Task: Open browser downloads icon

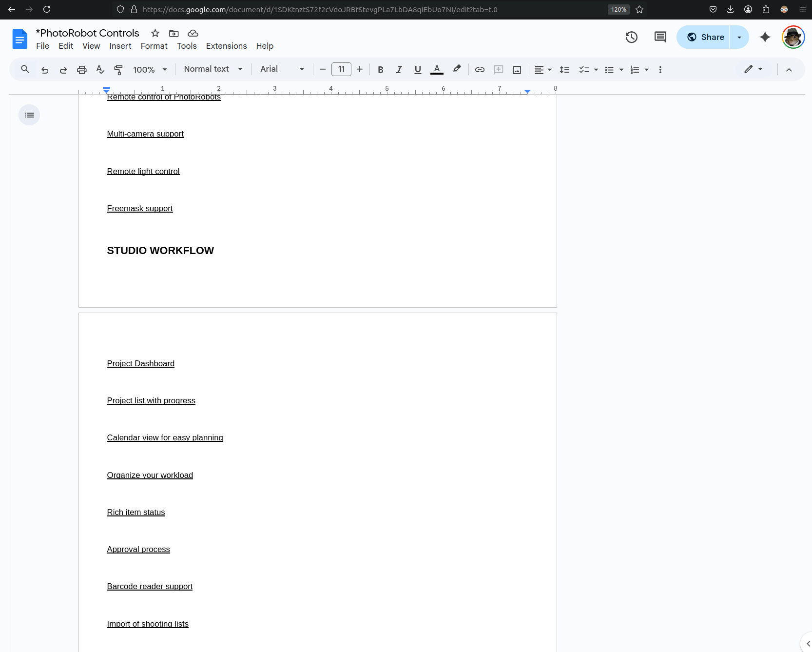Action: click(730, 9)
